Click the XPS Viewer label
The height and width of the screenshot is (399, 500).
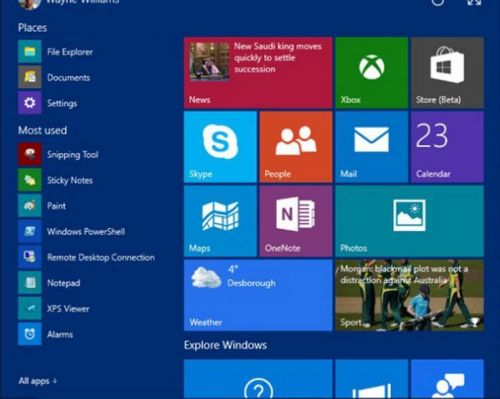(68, 309)
